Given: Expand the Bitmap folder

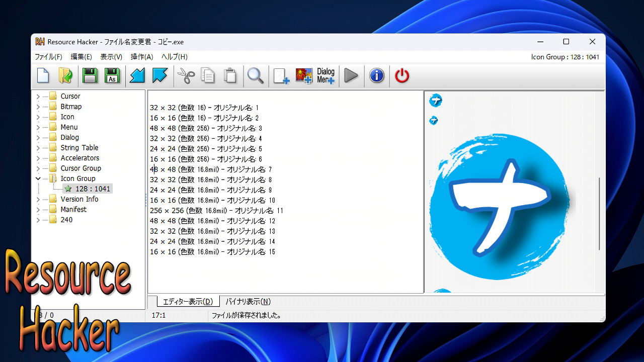Looking at the screenshot, I should (38, 107).
